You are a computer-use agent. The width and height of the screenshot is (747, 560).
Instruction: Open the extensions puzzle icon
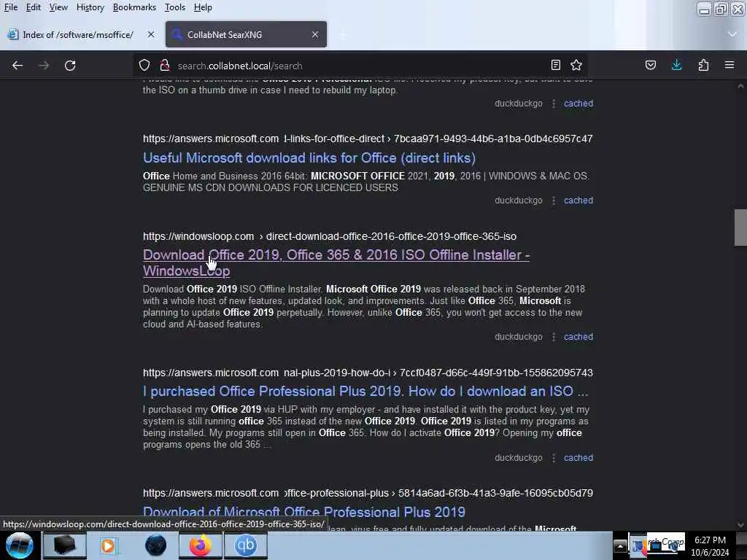(x=703, y=65)
